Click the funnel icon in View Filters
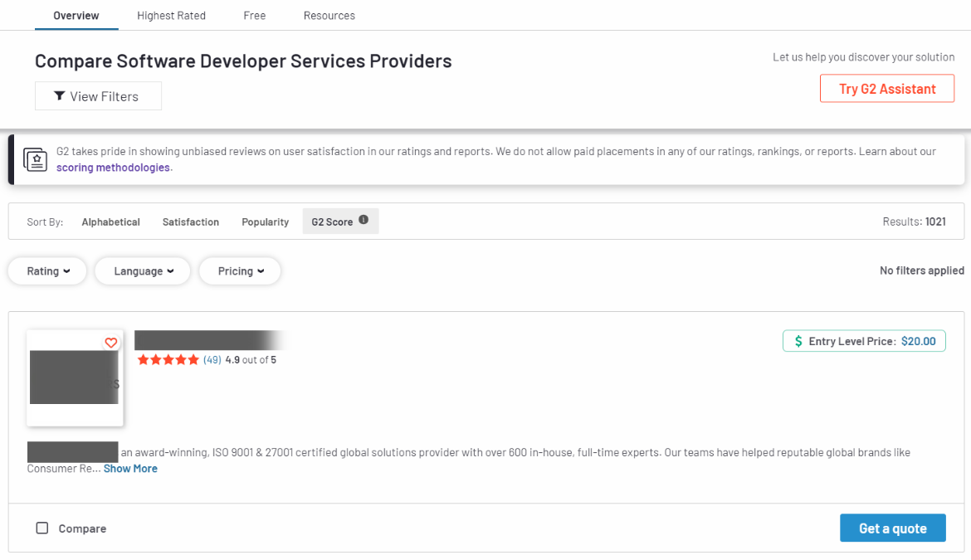 59,96
